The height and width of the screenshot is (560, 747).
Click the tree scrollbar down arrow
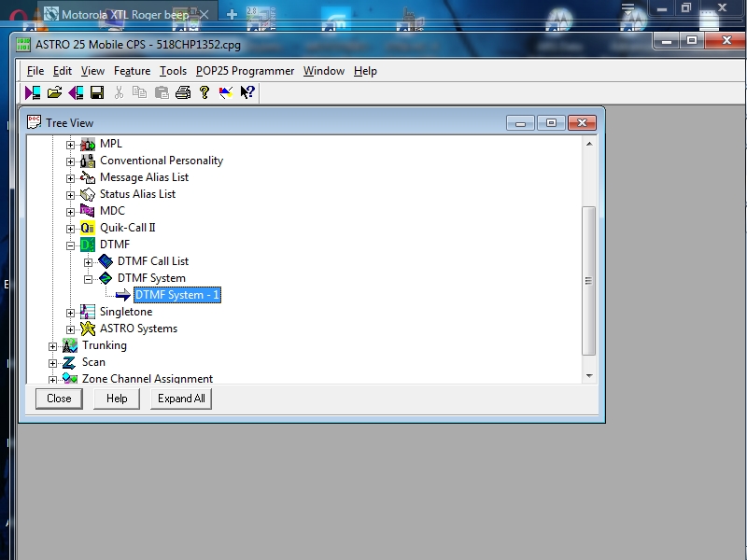click(x=589, y=376)
